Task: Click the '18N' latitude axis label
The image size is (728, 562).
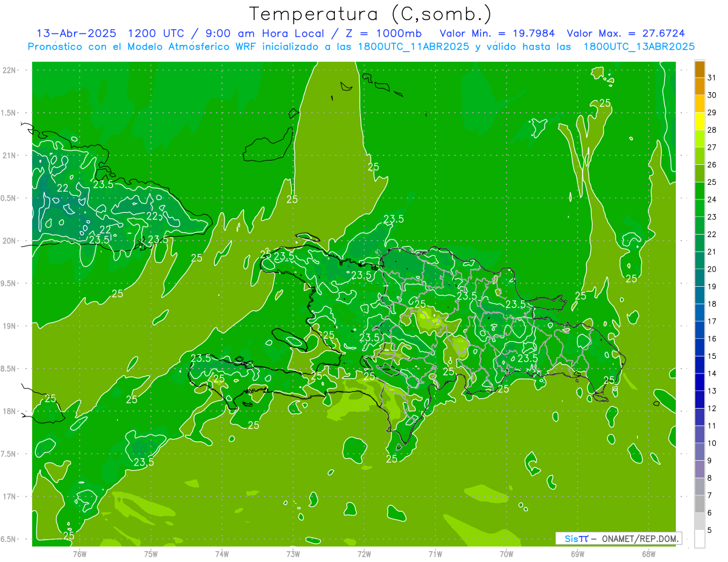Action: click(x=10, y=412)
